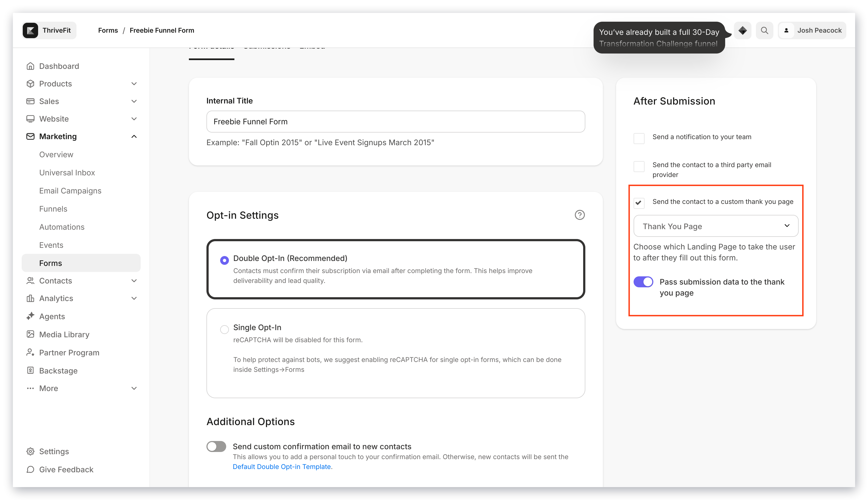
Task: Click the ThriveFit site switcher button
Action: (x=49, y=30)
